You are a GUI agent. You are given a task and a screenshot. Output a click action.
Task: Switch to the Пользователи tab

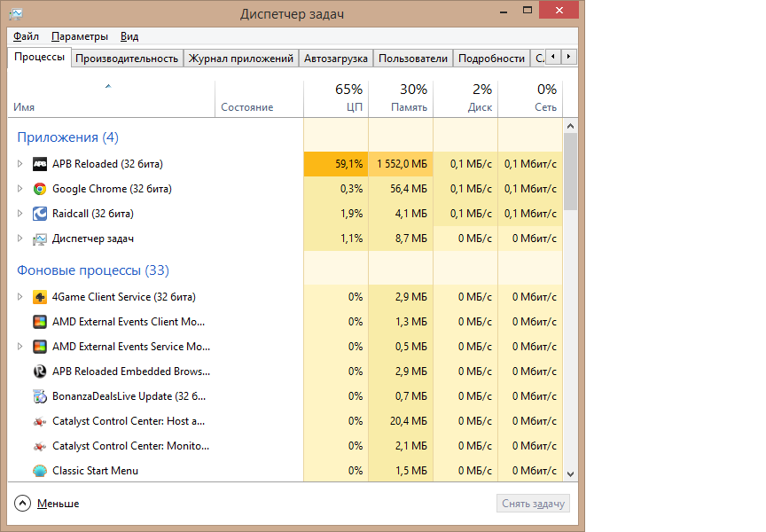pyautogui.click(x=413, y=59)
